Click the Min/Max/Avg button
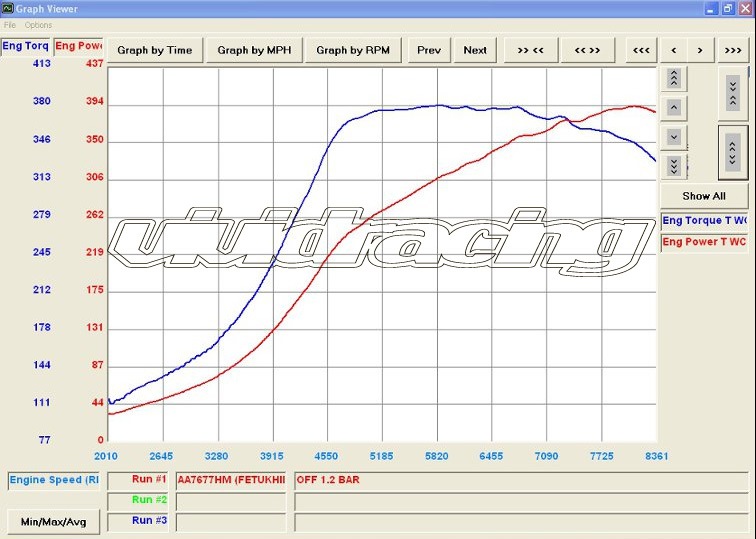The image size is (756, 539). pos(54,522)
